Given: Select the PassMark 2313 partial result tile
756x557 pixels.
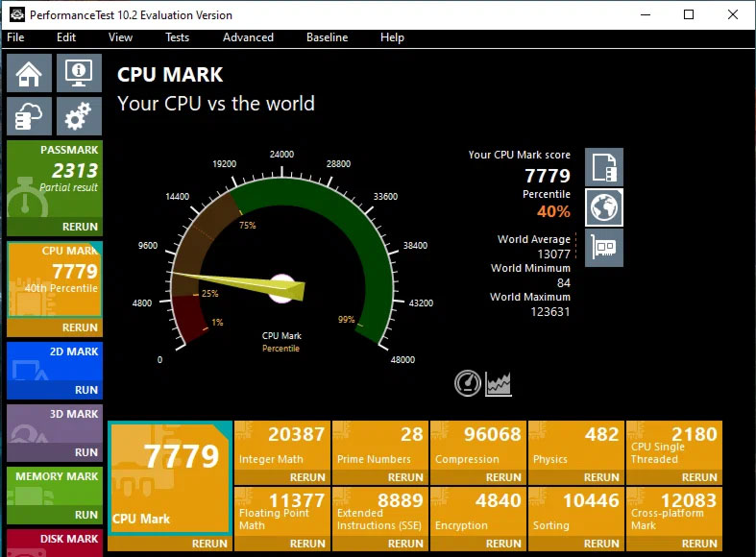Looking at the screenshot, I should [55, 180].
